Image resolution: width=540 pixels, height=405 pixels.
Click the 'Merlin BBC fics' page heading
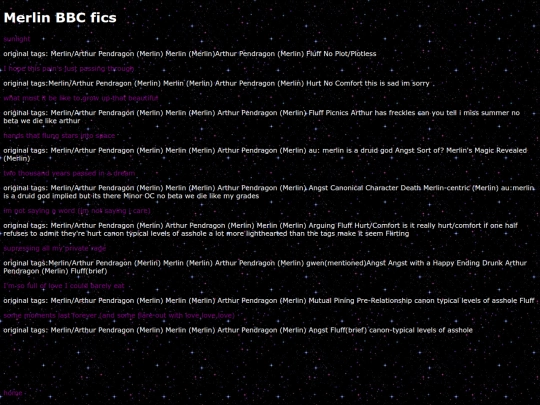(60, 18)
